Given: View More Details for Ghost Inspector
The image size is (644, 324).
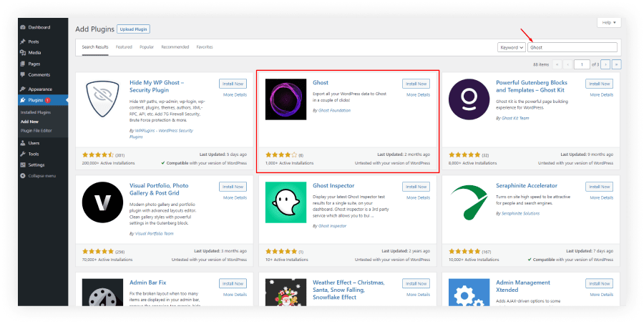Looking at the screenshot, I should point(418,198).
